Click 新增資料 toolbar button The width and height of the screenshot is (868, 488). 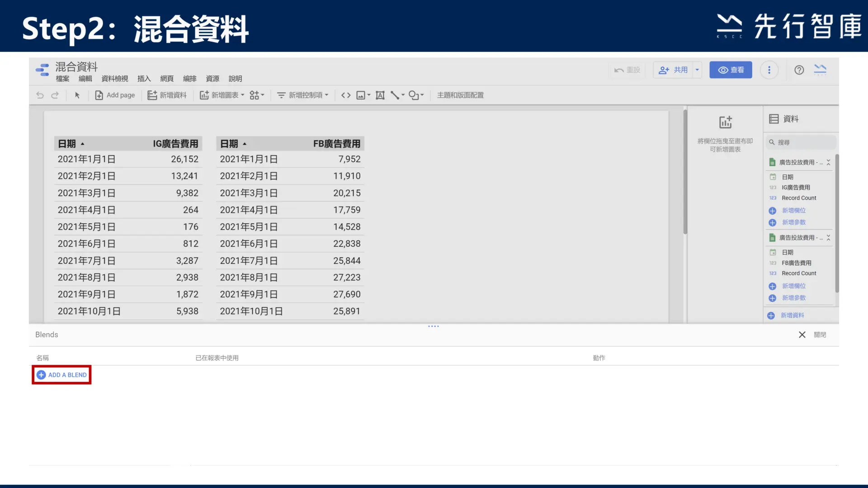[x=167, y=95]
